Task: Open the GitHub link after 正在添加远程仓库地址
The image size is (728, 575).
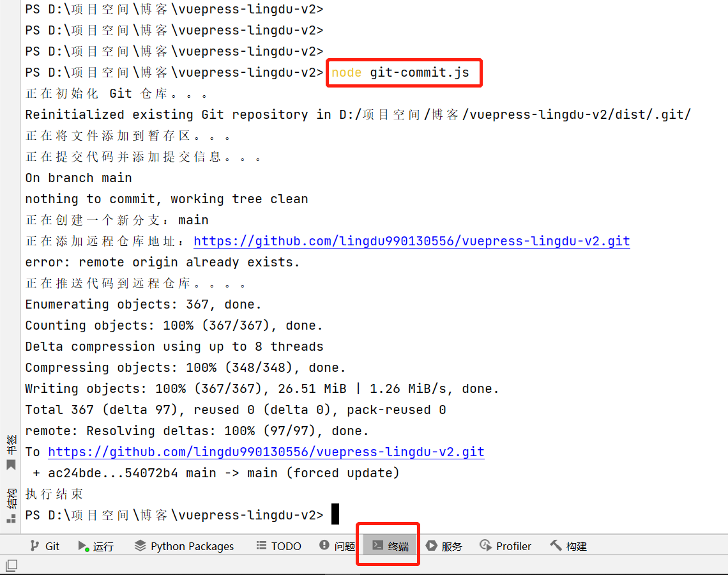Action: point(411,241)
